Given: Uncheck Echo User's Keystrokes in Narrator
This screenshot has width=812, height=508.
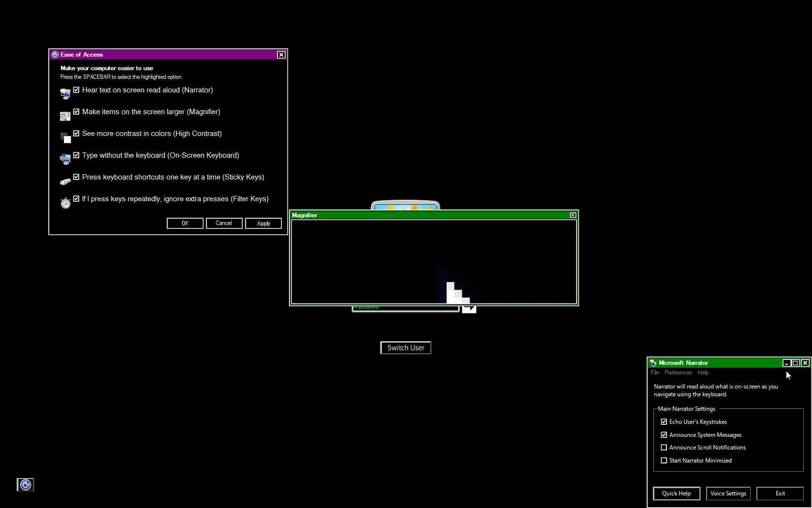Looking at the screenshot, I should click(664, 422).
